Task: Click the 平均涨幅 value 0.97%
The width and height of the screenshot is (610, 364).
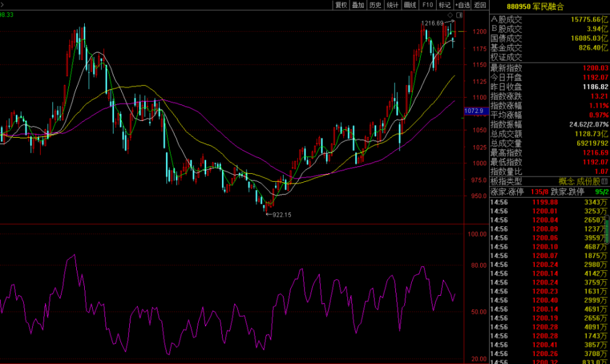Action: [599, 115]
